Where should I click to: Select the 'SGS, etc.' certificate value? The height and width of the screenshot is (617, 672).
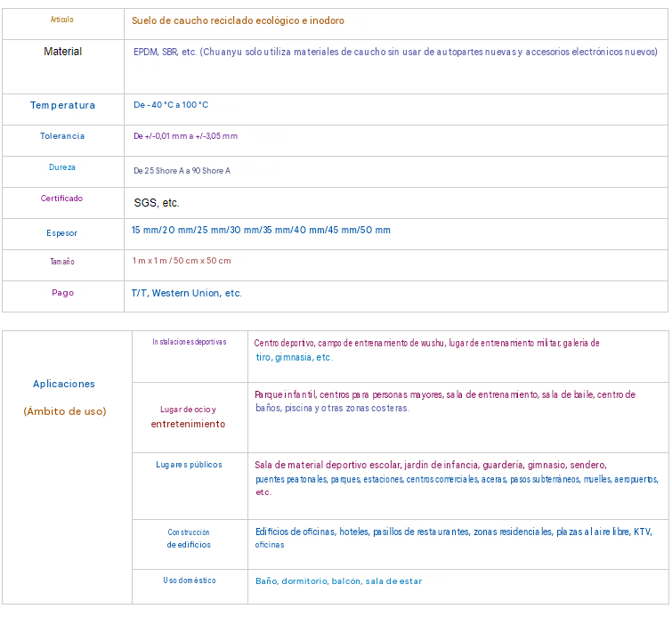pyautogui.click(x=157, y=203)
